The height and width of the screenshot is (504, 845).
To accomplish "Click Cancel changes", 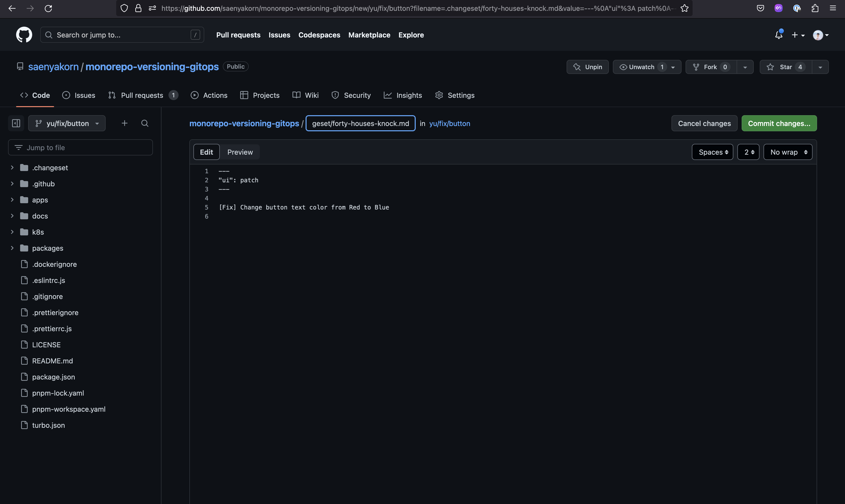I will point(704,123).
